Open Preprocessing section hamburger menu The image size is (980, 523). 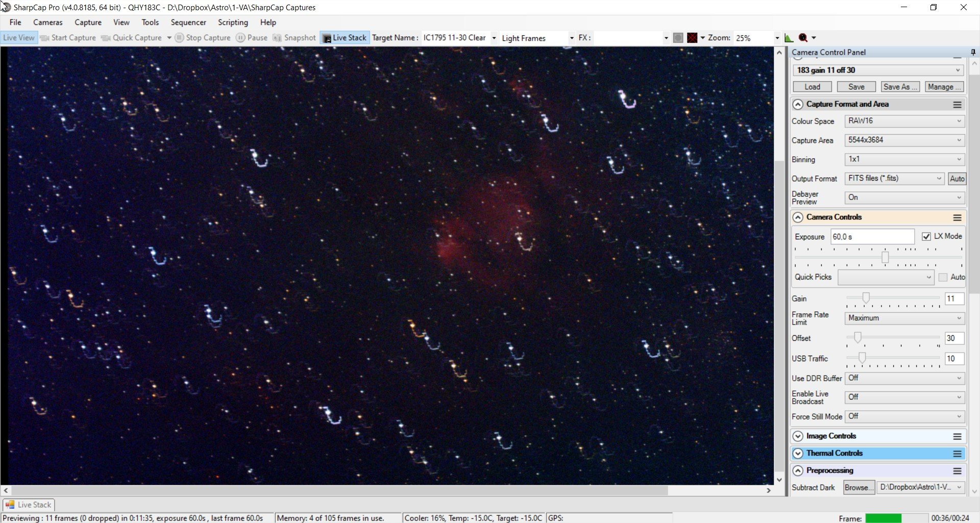[x=957, y=471]
